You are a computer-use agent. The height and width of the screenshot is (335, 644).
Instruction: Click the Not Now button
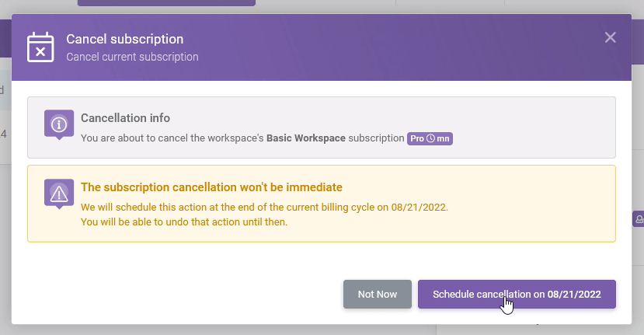[377, 295]
